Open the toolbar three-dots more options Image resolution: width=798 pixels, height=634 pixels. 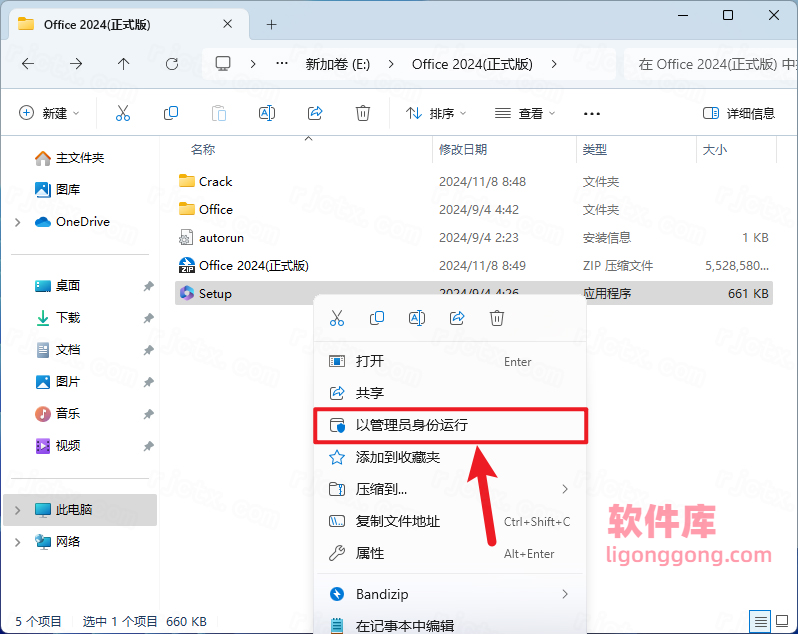click(x=591, y=113)
